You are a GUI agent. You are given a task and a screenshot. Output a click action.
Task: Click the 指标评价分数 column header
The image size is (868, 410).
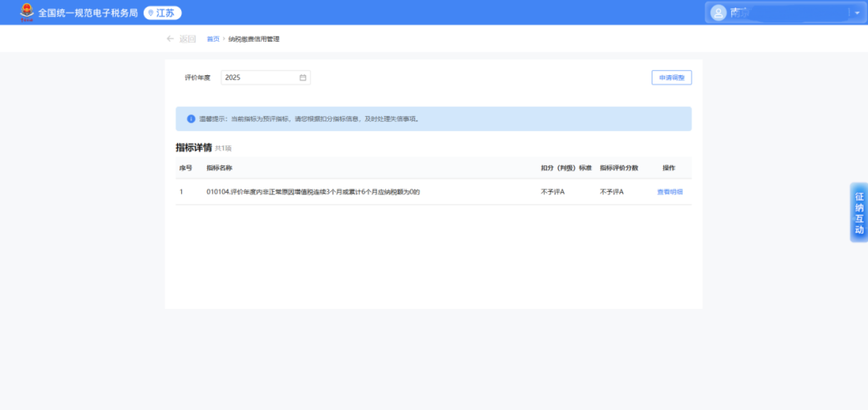pos(618,168)
